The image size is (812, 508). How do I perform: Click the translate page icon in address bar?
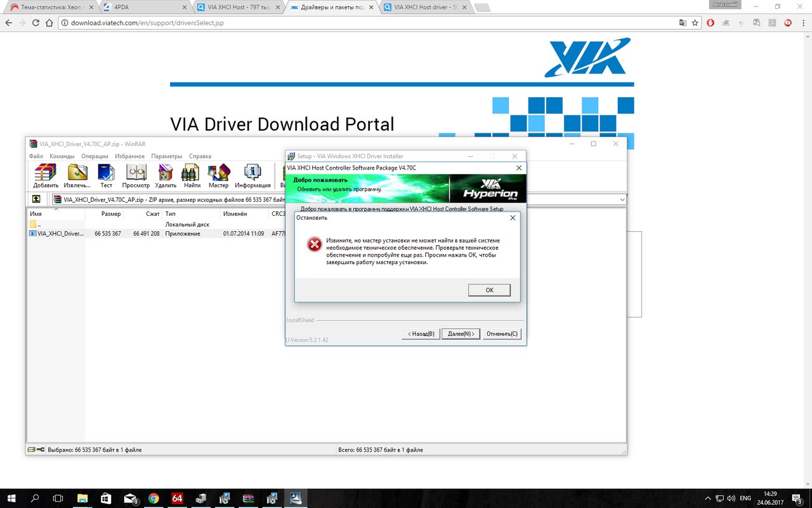coord(683,23)
